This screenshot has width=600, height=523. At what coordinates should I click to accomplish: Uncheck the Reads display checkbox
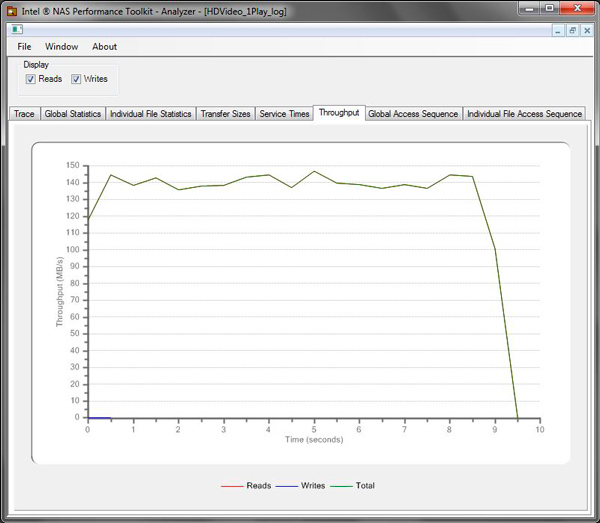tap(31, 79)
